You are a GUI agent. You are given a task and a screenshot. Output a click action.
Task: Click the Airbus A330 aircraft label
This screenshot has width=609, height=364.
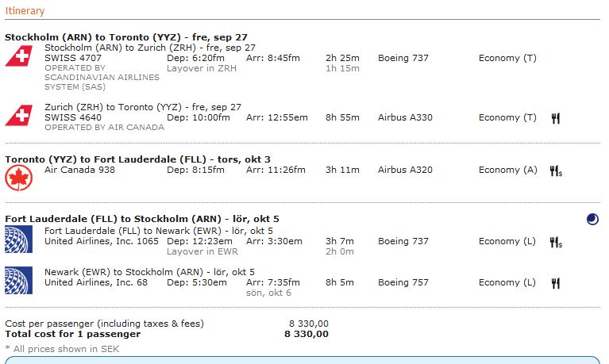404,117
